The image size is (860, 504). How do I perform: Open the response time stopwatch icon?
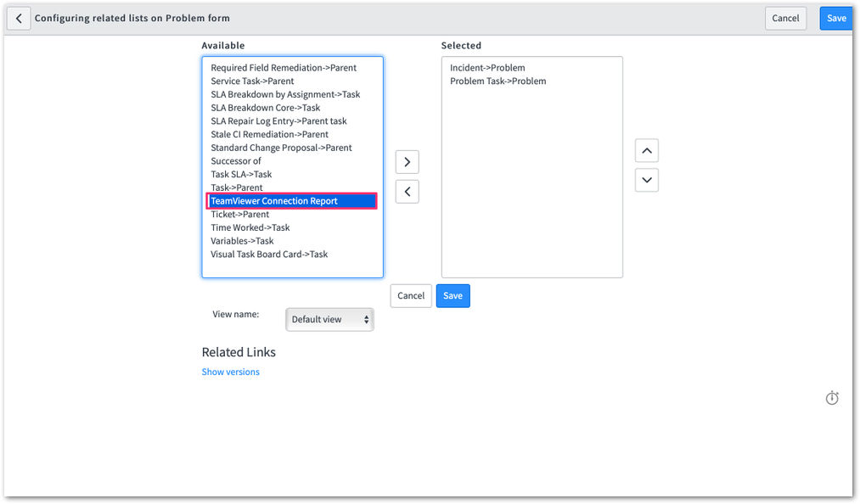pos(832,398)
